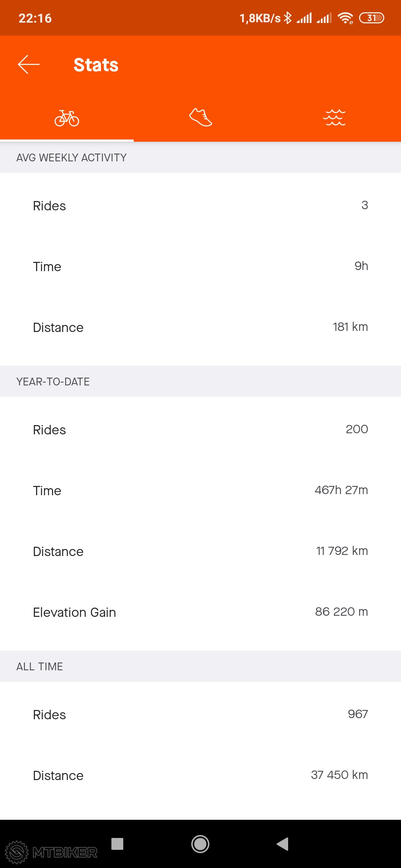The height and width of the screenshot is (868, 401).
Task: Tap all-time Rides 967 row
Action: (x=200, y=714)
